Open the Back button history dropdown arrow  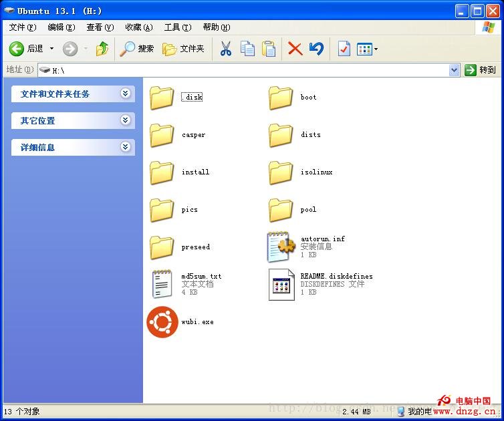tap(51, 49)
